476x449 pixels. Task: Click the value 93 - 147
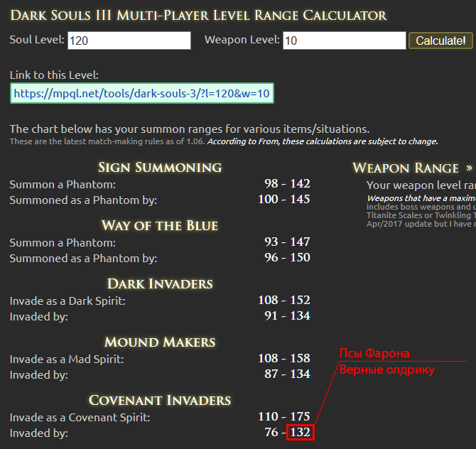click(287, 242)
